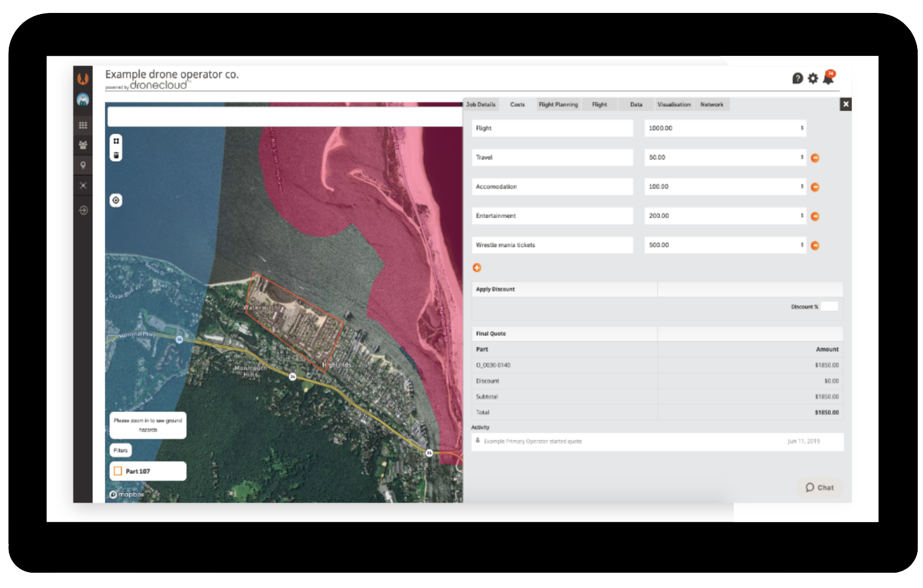Viewport: 923px width, 588px height.
Task: Open the dashboard grid icon in sidebar
Action: 83,125
